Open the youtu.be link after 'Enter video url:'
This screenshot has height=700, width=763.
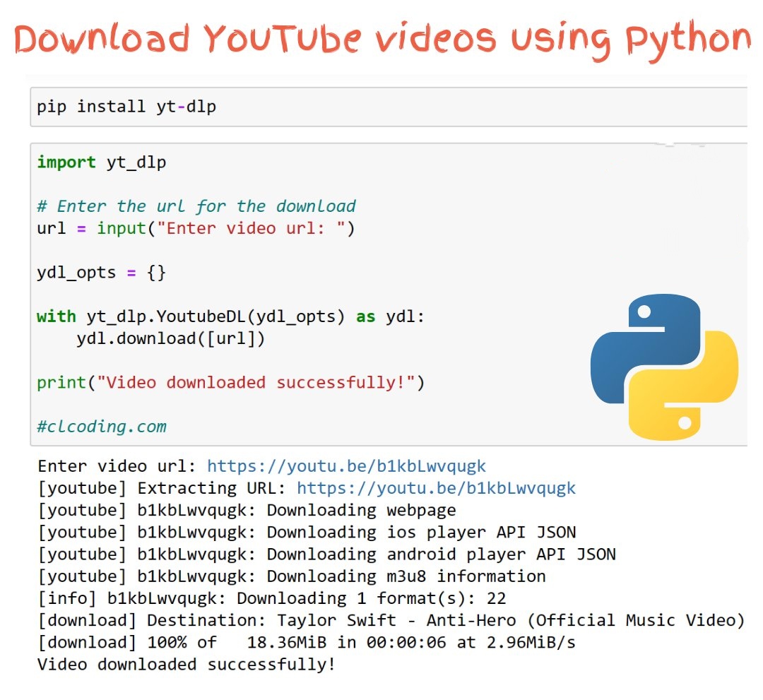click(346, 466)
